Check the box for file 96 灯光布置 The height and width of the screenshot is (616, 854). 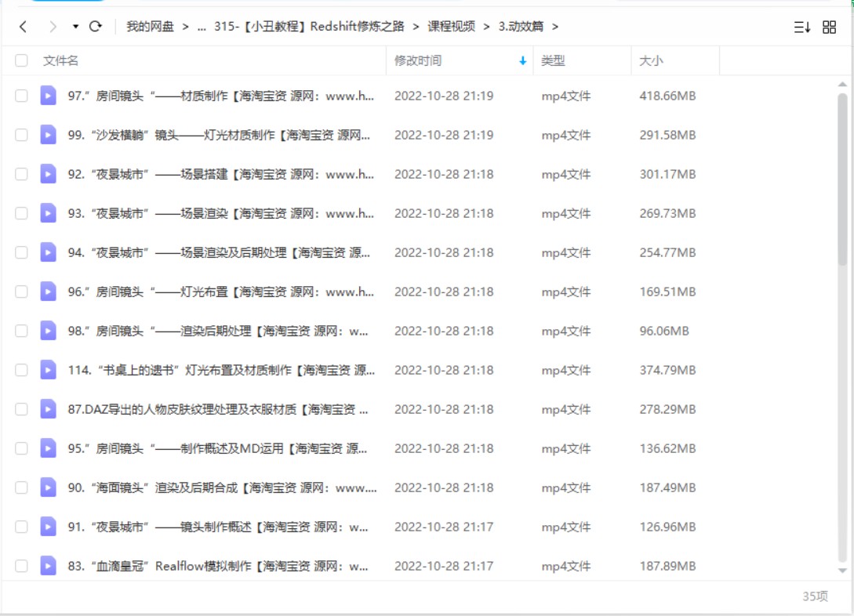21,292
